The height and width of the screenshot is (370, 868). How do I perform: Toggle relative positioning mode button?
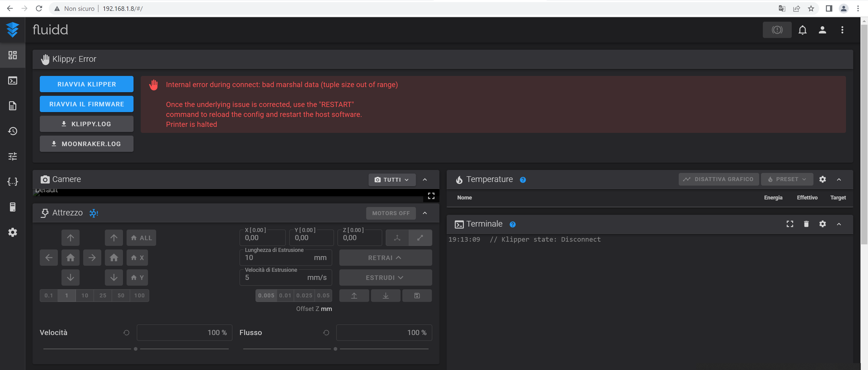[420, 238]
